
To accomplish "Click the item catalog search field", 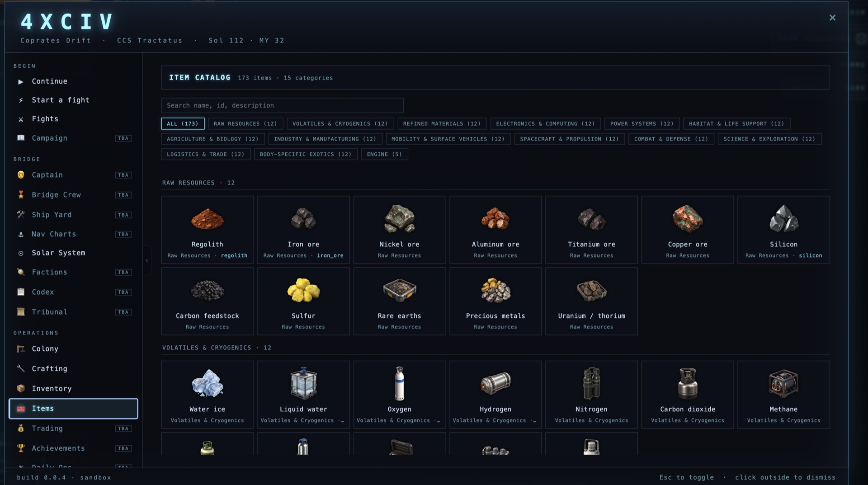I will tap(282, 106).
